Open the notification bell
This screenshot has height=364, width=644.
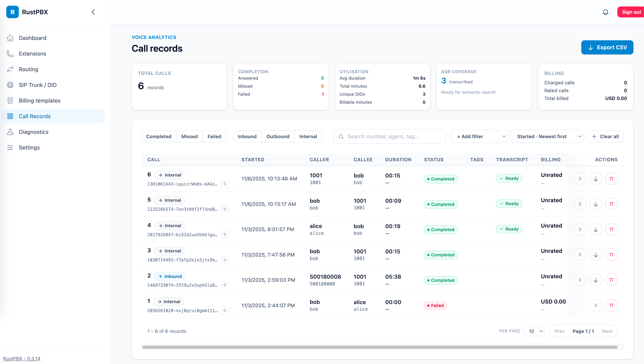coord(605,12)
